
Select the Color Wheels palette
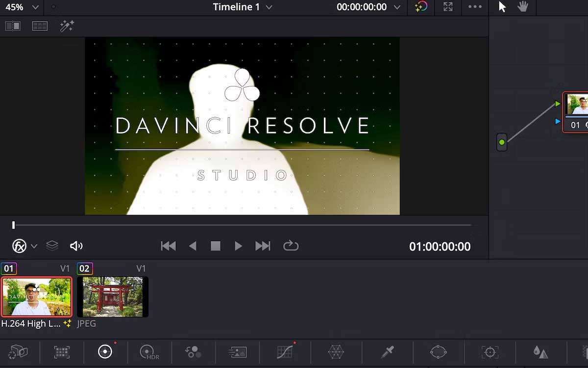(x=105, y=352)
